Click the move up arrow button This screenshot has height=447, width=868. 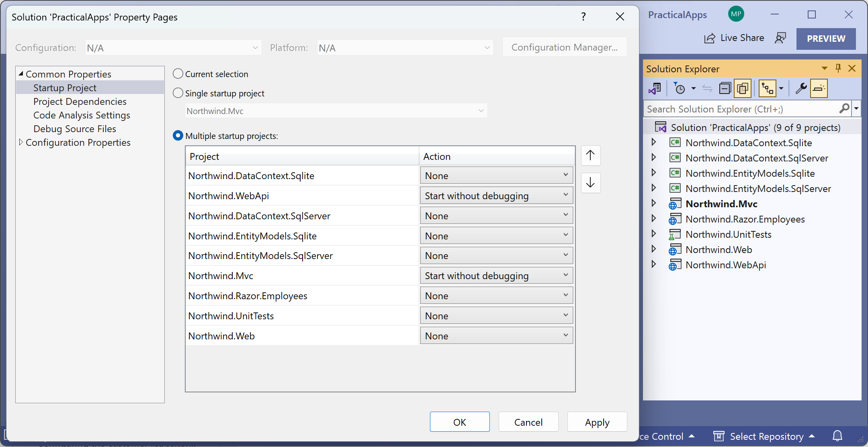click(x=590, y=155)
